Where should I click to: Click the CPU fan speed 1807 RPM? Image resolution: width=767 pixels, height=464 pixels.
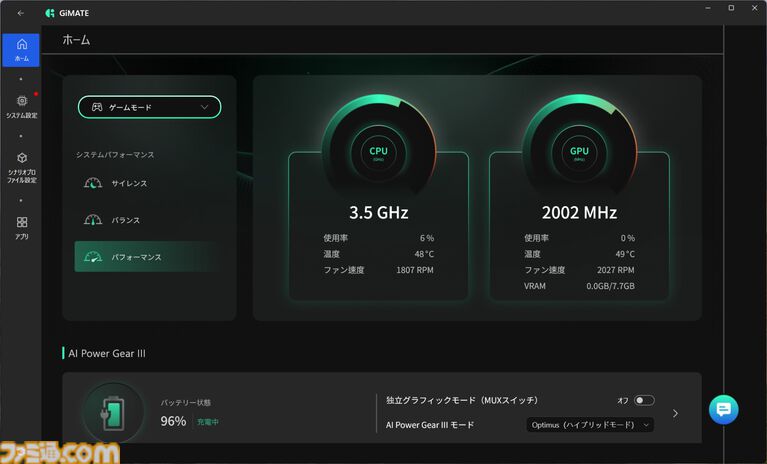[x=415, y=270]
